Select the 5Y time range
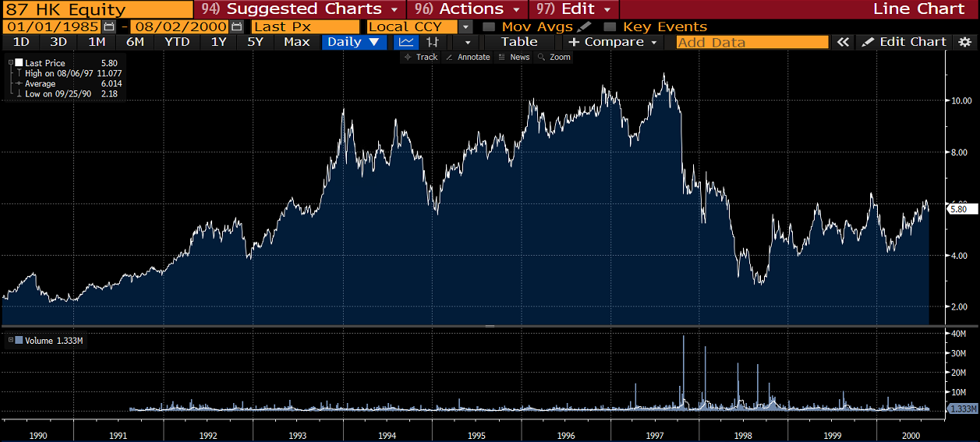This screenshot has width=980, height=442. tap(255, 42)
